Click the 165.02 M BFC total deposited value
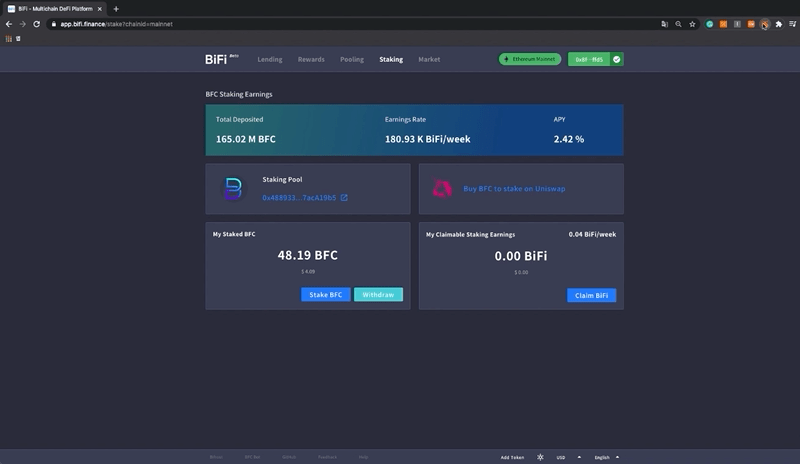Viewport: 800px width, 464px height. [245, 139]
